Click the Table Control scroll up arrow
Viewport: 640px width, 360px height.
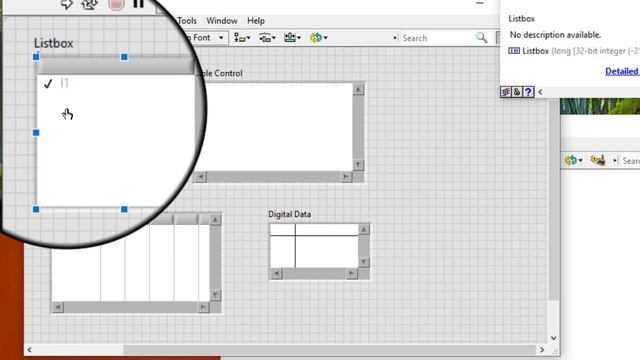358,89
